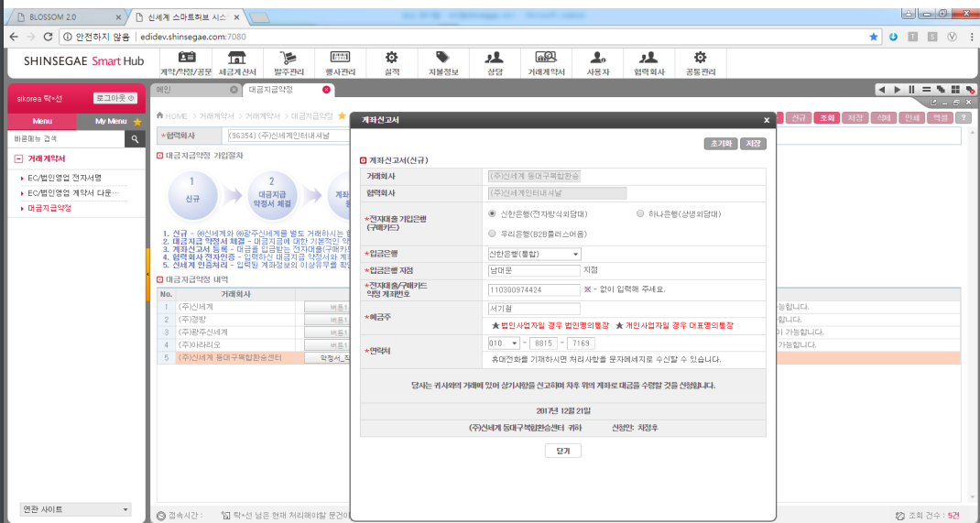The image size is (980, 523).
Task: Click the quick menu search magnifier icon
Action: pos(135,138)
